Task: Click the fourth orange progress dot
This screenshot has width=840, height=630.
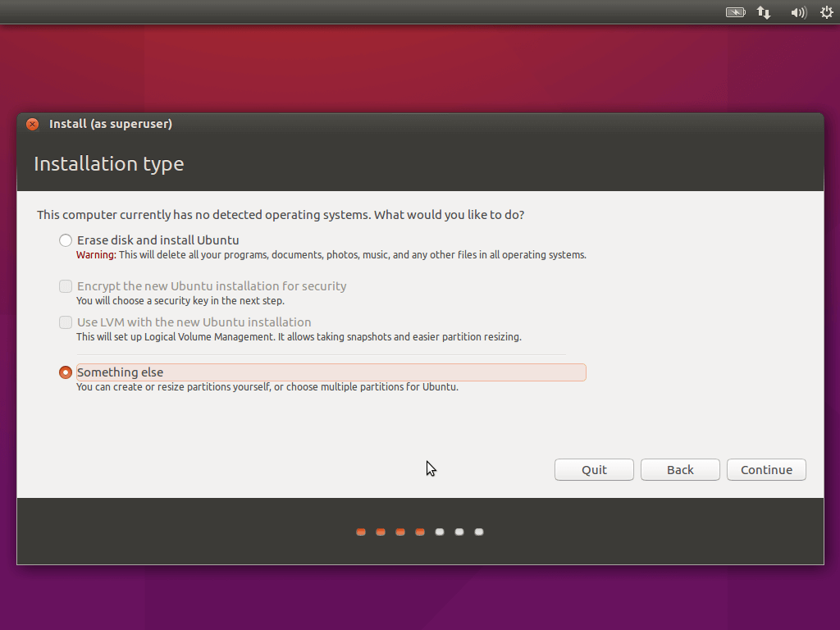Action: 420,532
